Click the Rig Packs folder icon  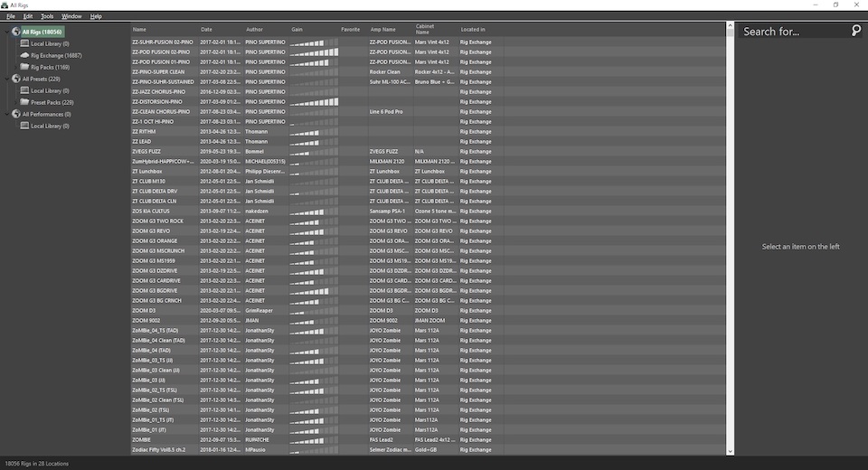[x=24, y=66]
